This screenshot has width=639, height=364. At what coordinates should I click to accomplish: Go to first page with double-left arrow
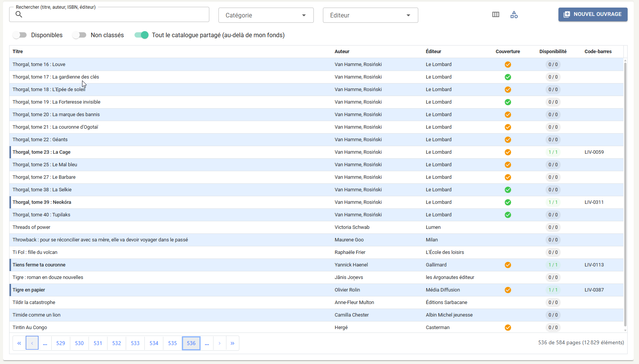coord(19,343)
